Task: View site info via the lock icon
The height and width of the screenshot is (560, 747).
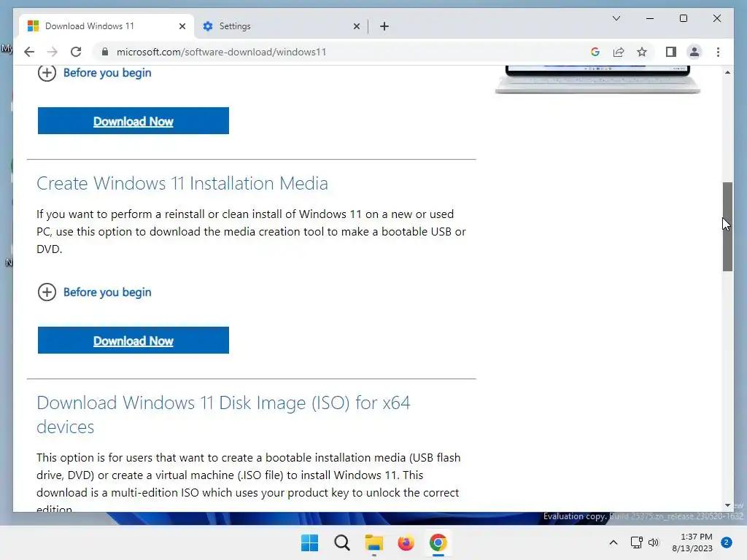Action: pos(105,52)
